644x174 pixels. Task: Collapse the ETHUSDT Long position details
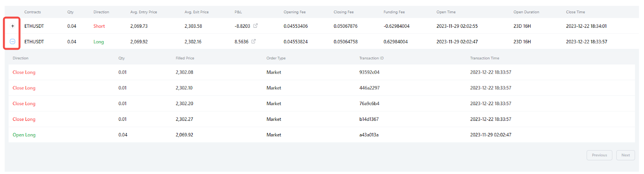tap(12, 41)
